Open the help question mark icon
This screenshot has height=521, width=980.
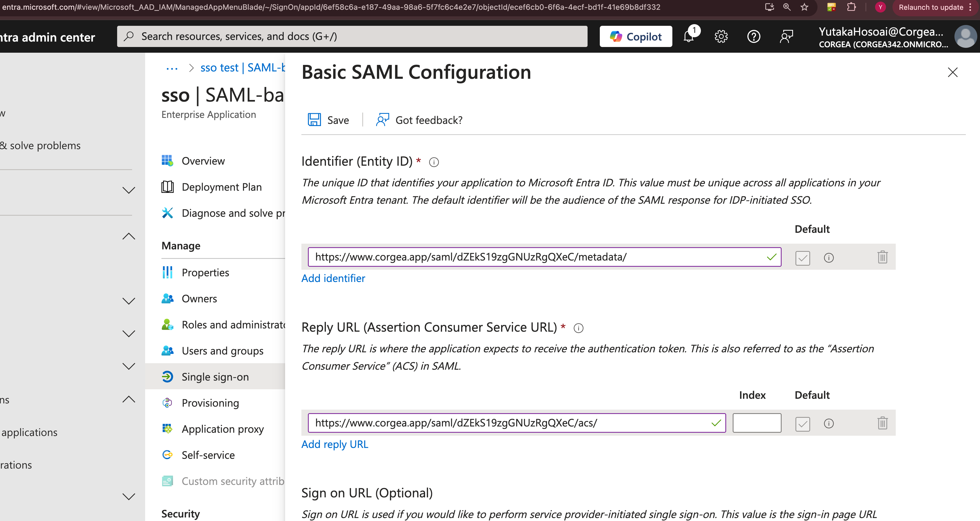(754, 36)
